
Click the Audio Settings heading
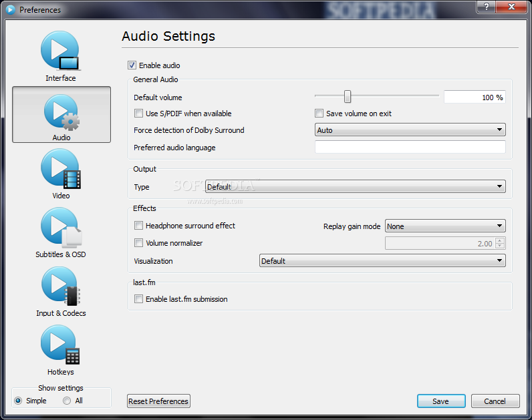(x=168, y=36)
